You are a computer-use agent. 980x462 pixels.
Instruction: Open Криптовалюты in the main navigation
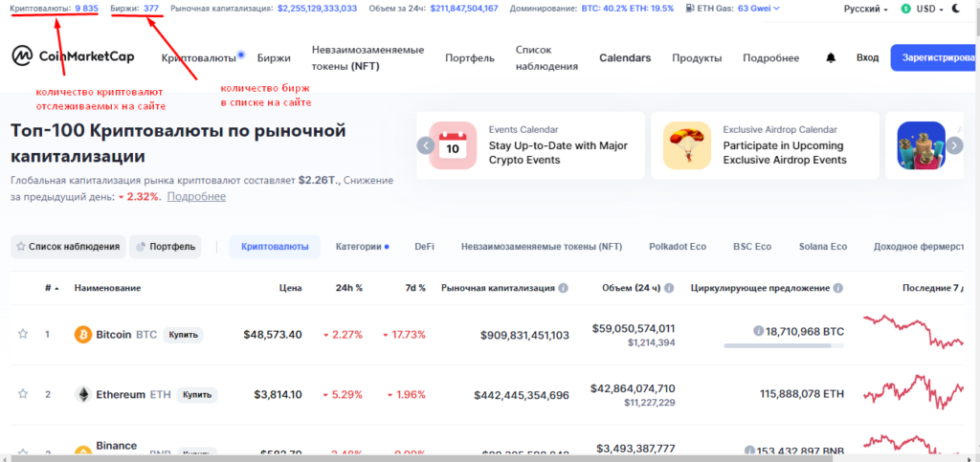tap(199, 58)
